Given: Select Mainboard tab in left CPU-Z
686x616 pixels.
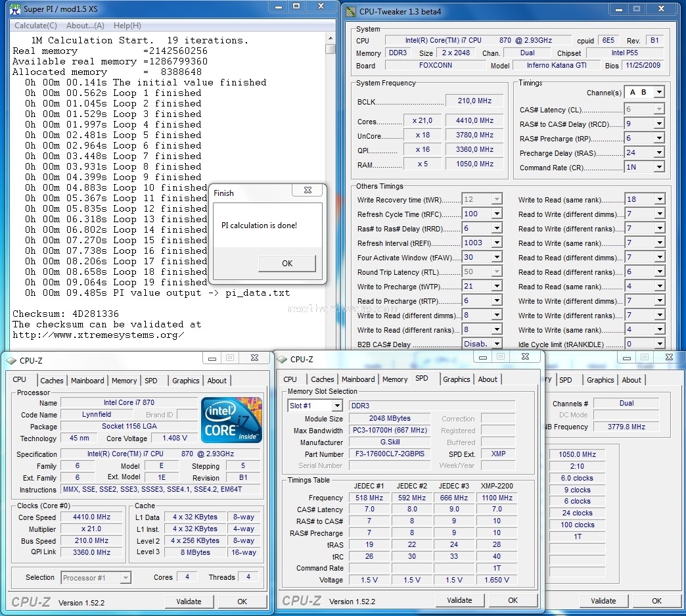Looking at the screenshot, I should 87,381.
